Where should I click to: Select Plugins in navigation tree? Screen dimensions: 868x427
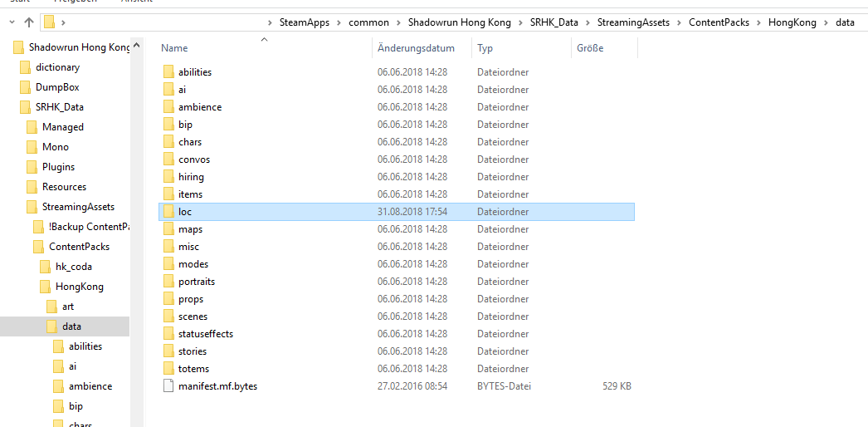[58, 167]
